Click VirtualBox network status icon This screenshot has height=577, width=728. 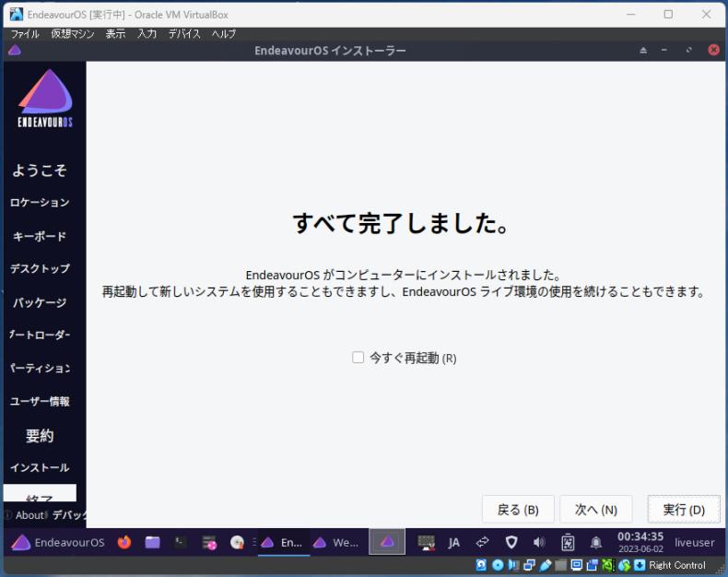pyautogui.click(x=529, y=565)
